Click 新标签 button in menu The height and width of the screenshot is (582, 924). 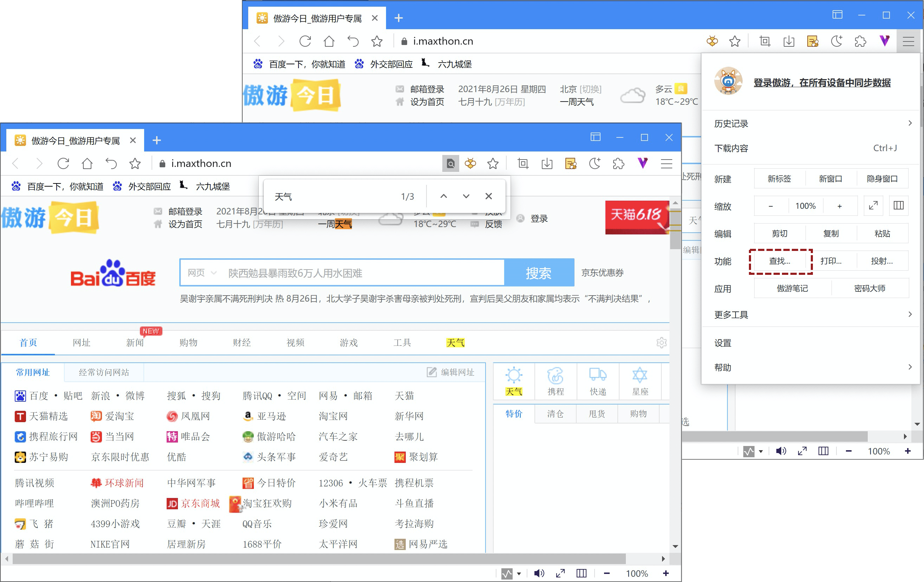(779, 179)
